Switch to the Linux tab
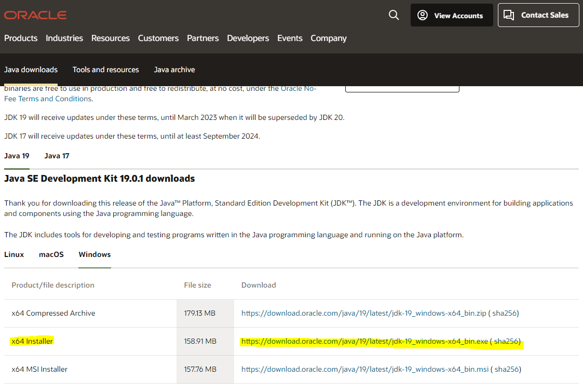This screenshot has width=583, height=392. pyautogui.click(x=14, y=254)
